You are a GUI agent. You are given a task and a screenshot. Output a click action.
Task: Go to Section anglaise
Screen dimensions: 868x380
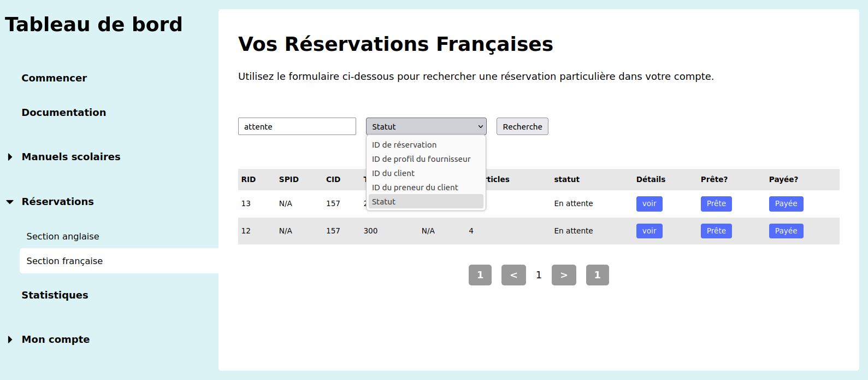coord(63,236)
